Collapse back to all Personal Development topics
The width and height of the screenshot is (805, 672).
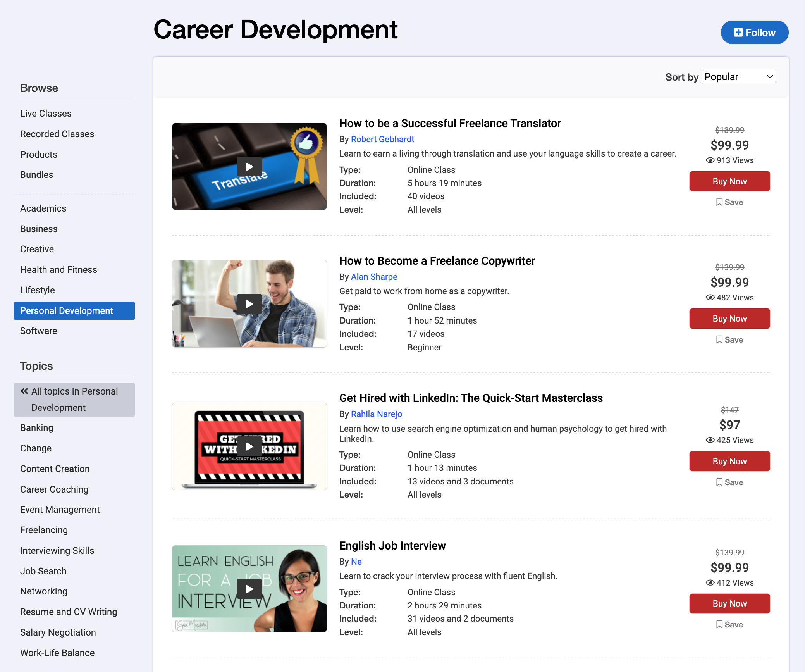click(74, 399)
